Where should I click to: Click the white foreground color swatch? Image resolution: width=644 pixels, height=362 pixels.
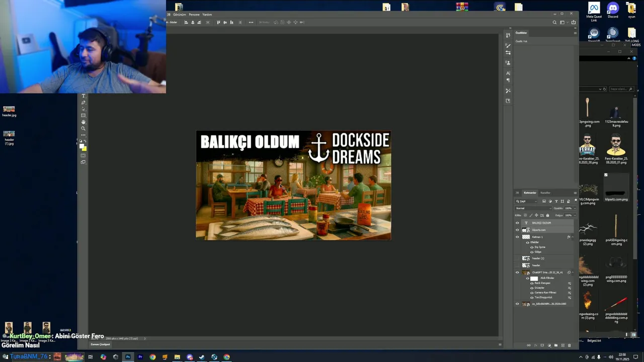(x=82, y=146)
